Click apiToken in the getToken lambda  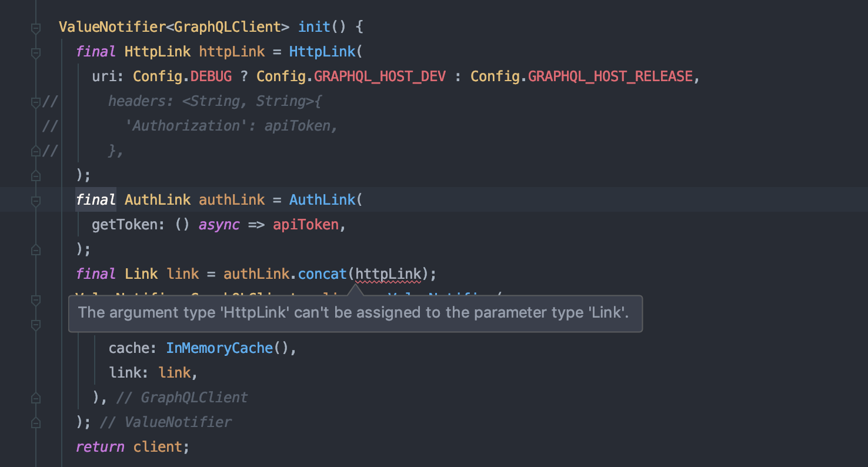[x=305, y=224]
